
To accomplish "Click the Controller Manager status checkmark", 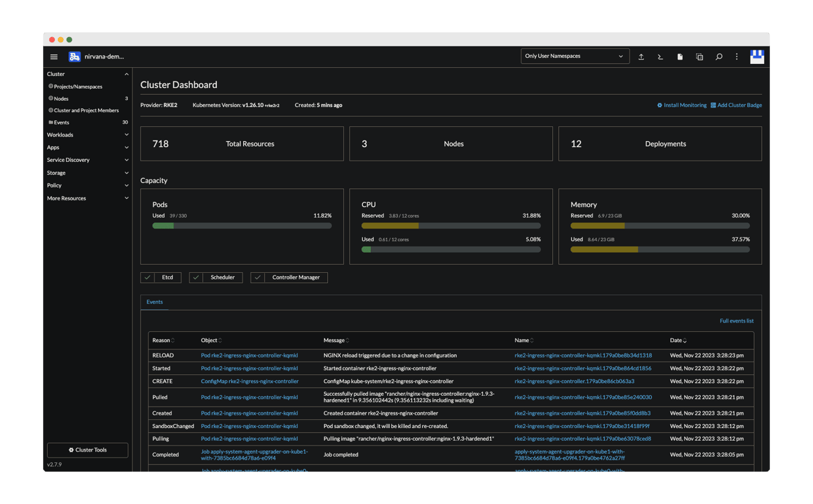I will coord(257,278).
